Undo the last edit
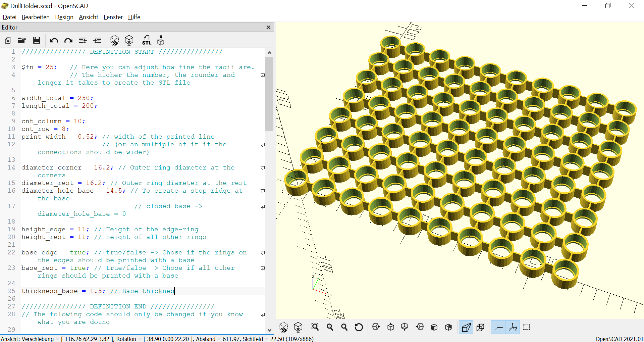The height and width of the screenshot is (342, 644). pyautogui.click(x=54, y=41)
